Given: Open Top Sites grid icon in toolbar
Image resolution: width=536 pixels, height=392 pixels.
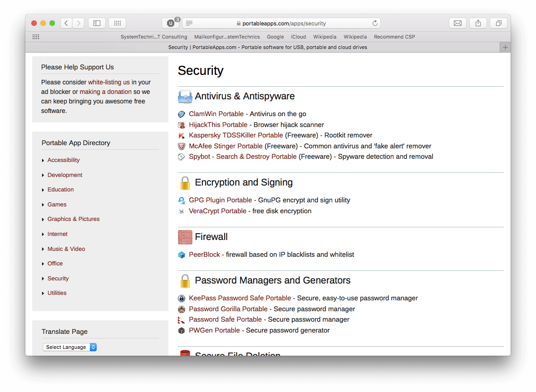Looking at the screenshot, I should point(117,23).
